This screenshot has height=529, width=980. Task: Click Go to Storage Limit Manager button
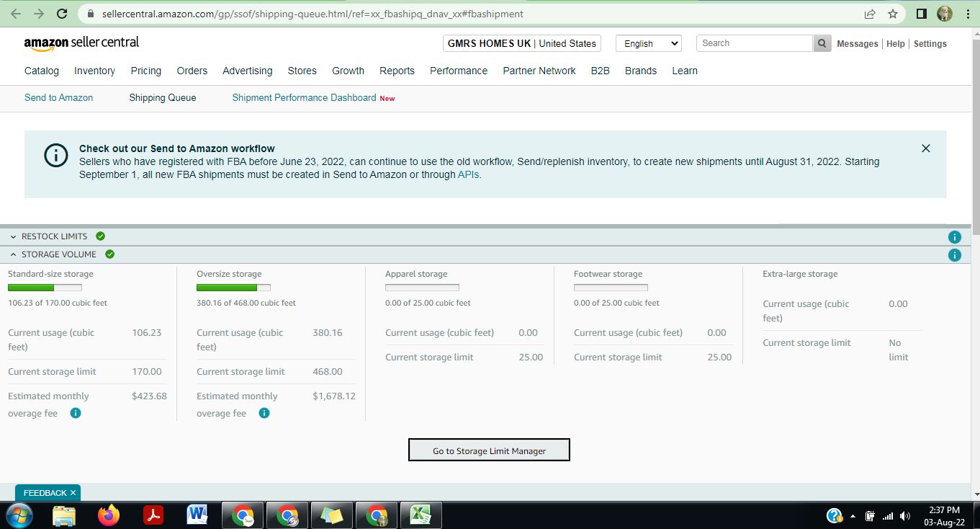pos(489,450)
